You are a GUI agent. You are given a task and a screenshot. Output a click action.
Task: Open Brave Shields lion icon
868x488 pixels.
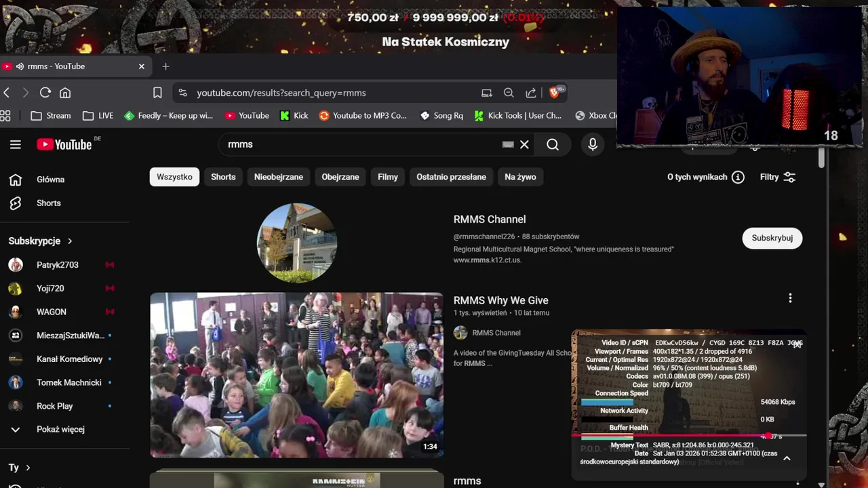pyautogui.click(x=555, y=92)
